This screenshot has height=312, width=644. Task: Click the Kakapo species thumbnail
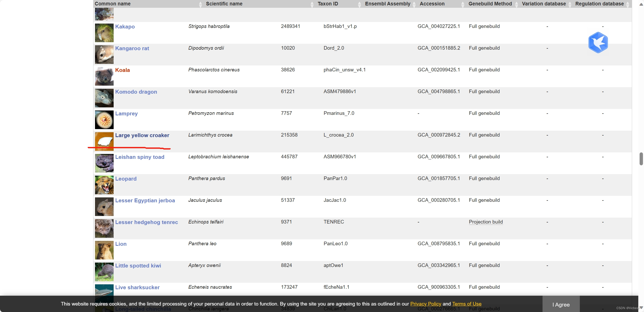[104, 33]
